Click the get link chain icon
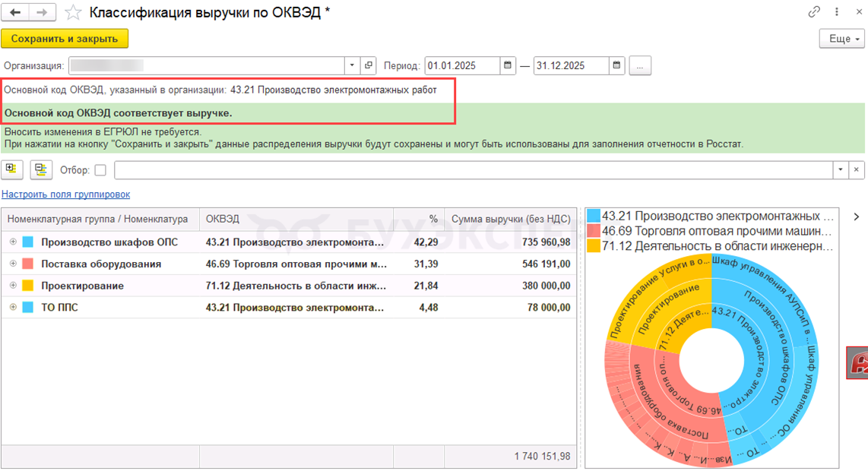The image size is (868, 471). [814, 13]
